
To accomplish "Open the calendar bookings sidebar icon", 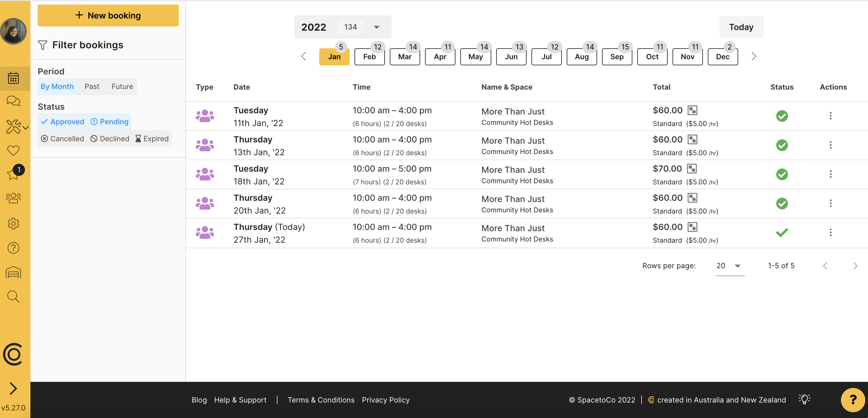I will click(x=13, y=78).
